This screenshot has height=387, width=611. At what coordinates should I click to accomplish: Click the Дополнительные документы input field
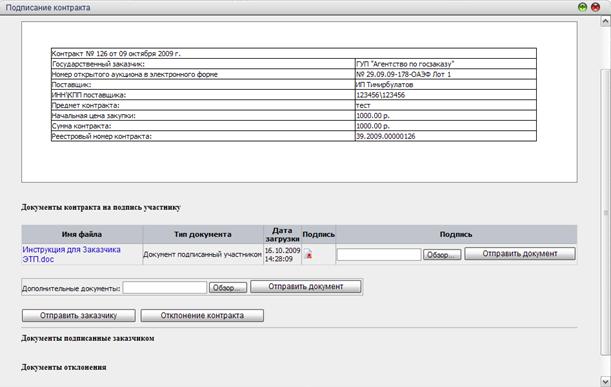165,288
